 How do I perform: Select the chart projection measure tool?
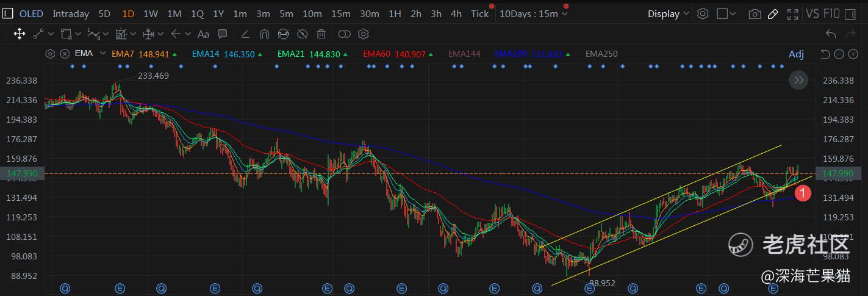click(121, 34)
